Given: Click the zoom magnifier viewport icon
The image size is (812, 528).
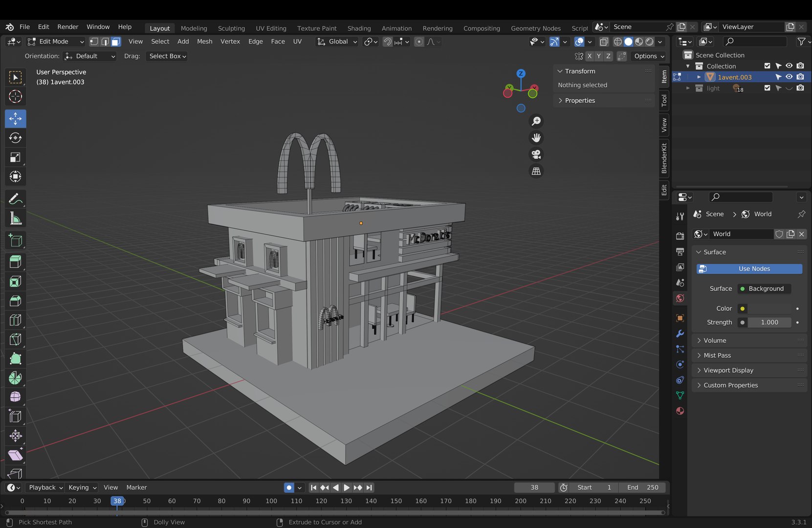Looking at the screenshot, I should click(x=536, y=121).
